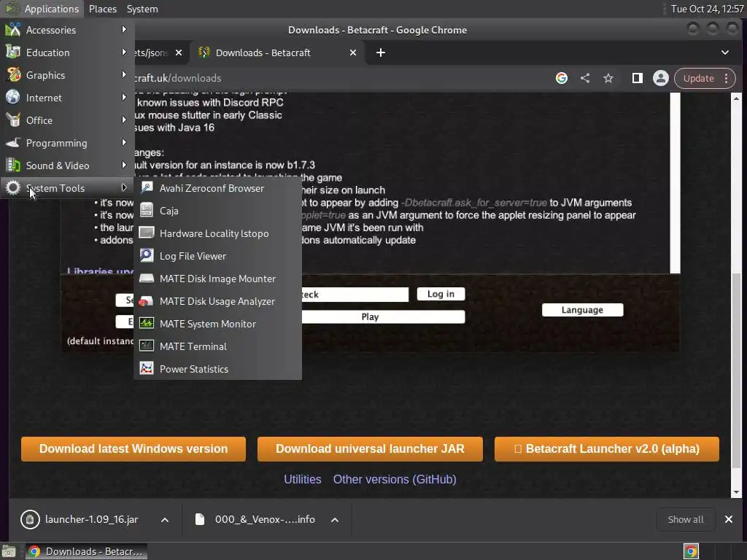This screenshot has width=747, height=560.
Task: Click the Log File Viewer magnifier icon
Action: point(146,256)
